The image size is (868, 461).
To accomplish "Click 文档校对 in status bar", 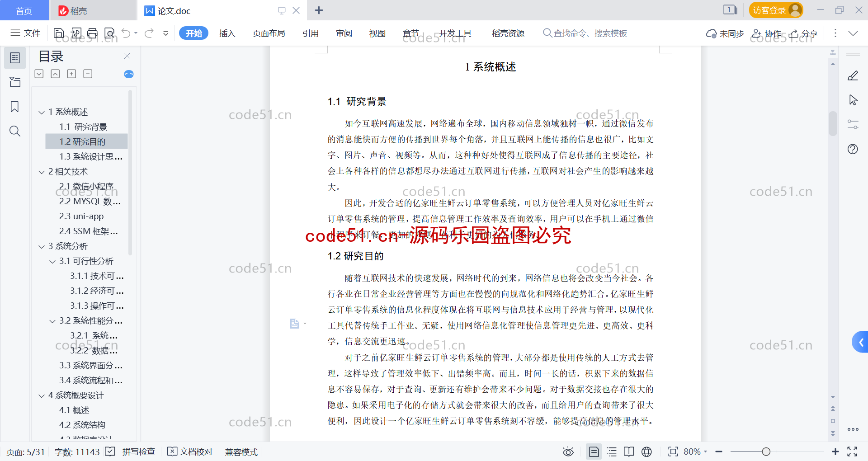I will point(190,452).
